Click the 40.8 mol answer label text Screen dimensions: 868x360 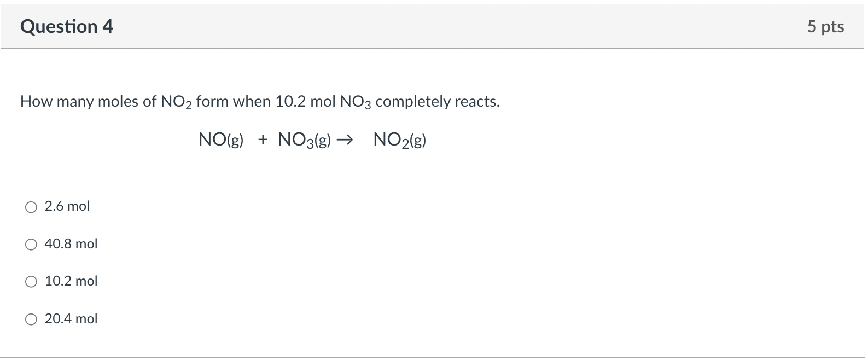click(x=71, y=244)
